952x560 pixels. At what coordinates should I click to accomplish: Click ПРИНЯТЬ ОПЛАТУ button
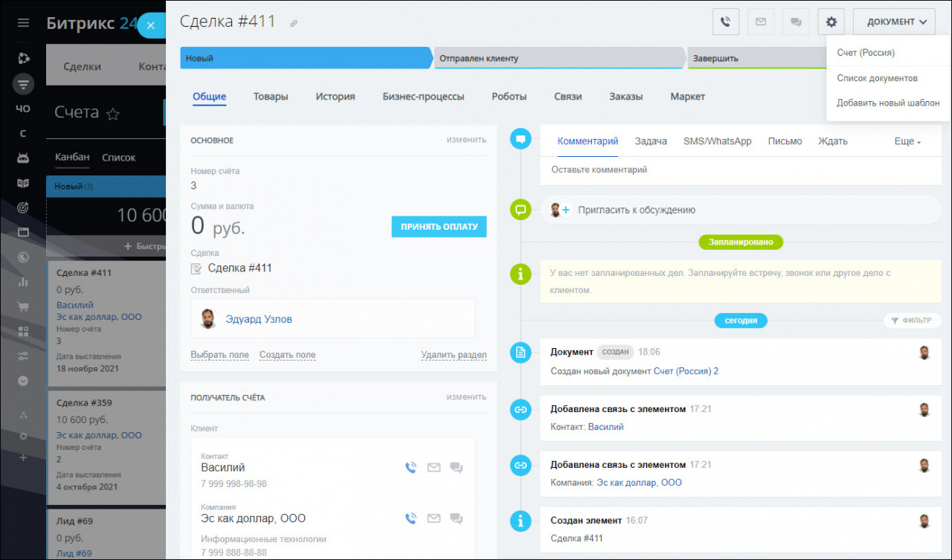point(439,226)
